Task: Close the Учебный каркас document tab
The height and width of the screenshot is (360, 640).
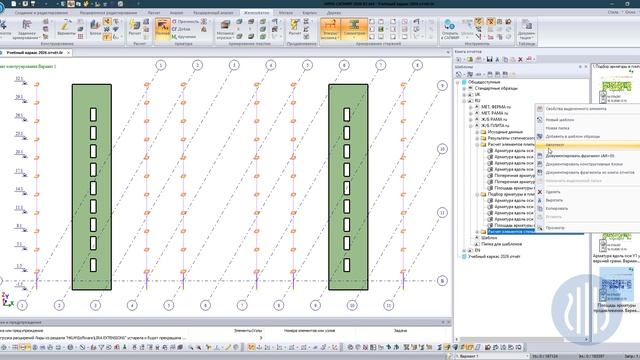Action: (x=69, y=53)
